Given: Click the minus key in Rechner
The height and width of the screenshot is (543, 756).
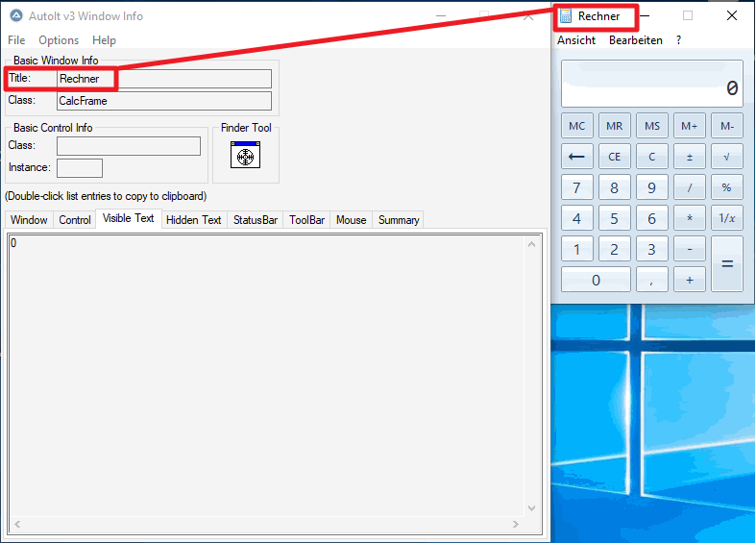Looking at the screenshot, I should 690,249.
